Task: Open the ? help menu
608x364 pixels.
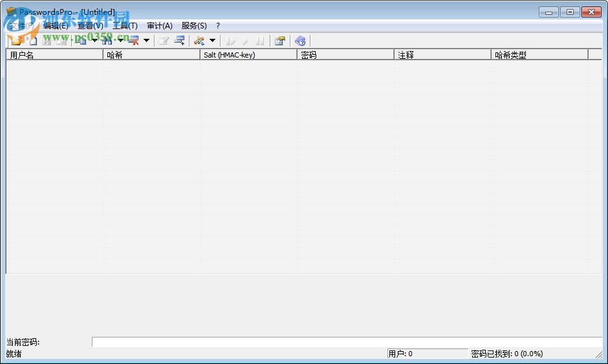Action: (x=218, y=26)
